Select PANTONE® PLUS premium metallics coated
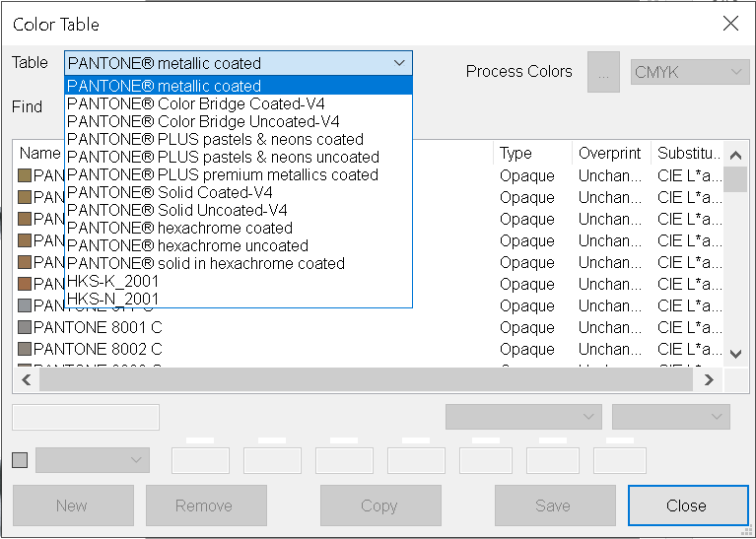The height and width of the screenshot is (539, 756). coord(239,175)
